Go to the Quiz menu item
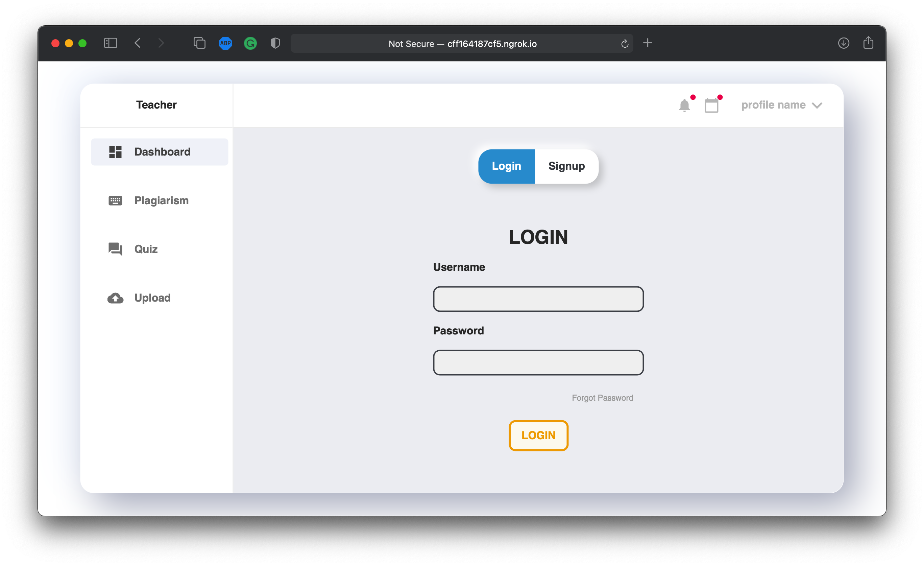Image resolution: width=924 pixels, height=566 pixels. [146, 249]
